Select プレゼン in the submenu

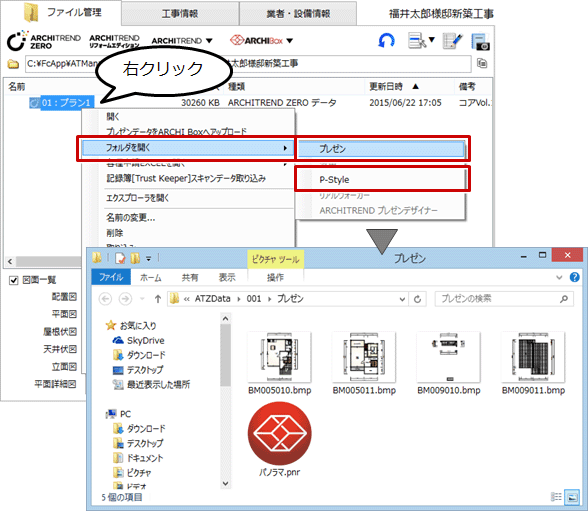(381, 149)
